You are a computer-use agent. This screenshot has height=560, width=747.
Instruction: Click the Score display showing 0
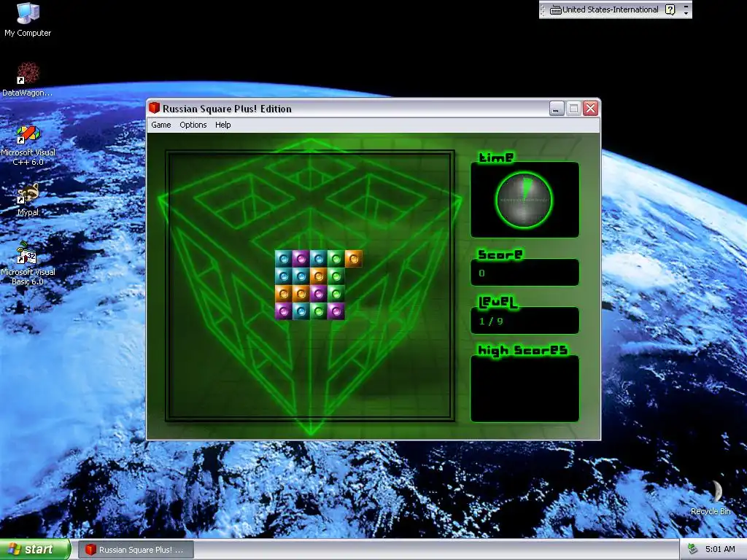pyautogui.click(x=525, y=273)
